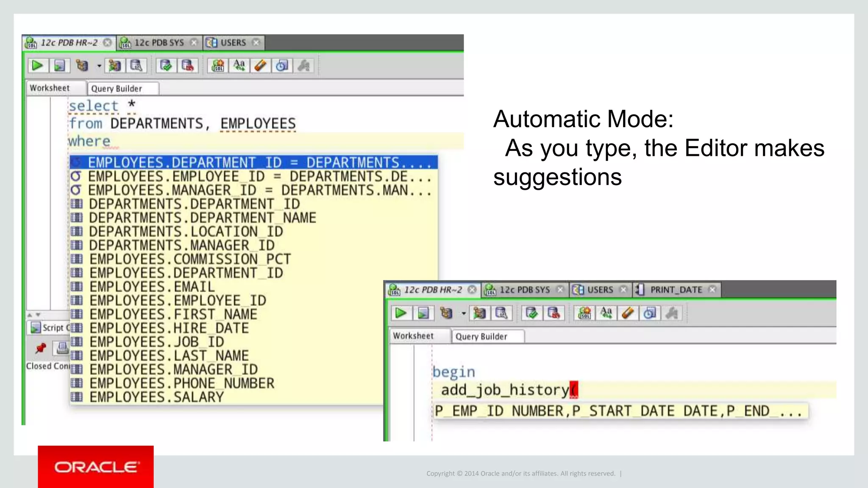
Task: Choose column entry EMPLOYEES.DEPARTMENT_ID in list
Action: coord(253,273)
